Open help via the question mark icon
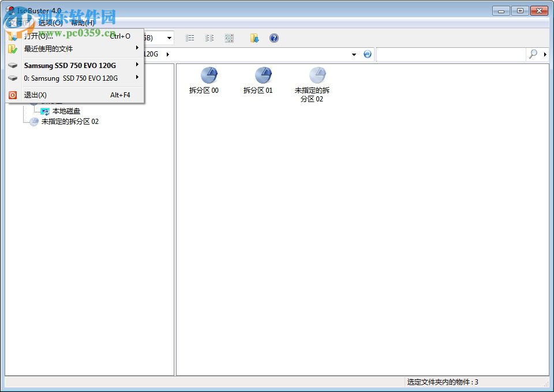Image resolution: width=554 pixels, height=392 pixels. click(x=274, y=38)
